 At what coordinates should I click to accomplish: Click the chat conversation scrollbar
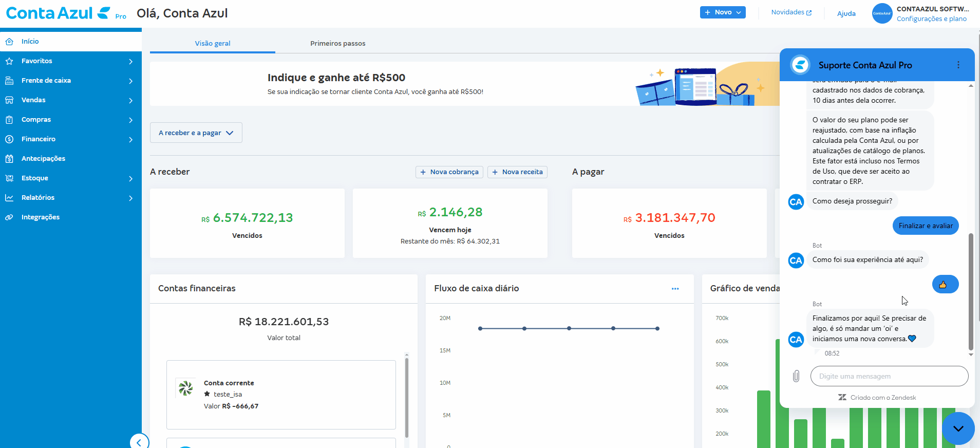(971, 291)
